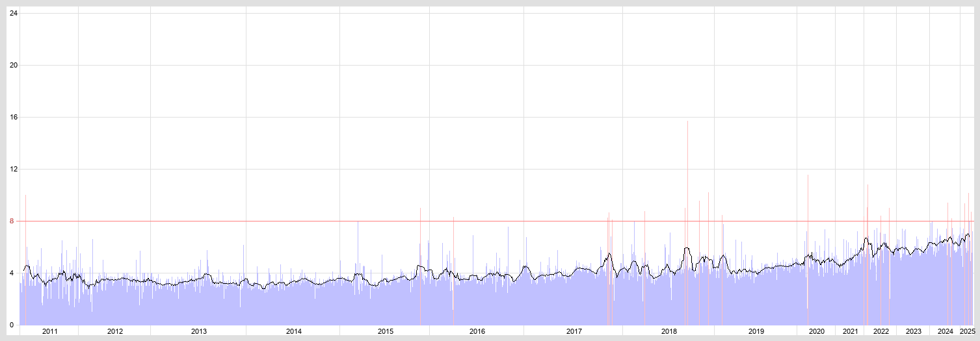Click the y-axis value 20
This screenshot has width=980, height=341.
click(14, 65)
